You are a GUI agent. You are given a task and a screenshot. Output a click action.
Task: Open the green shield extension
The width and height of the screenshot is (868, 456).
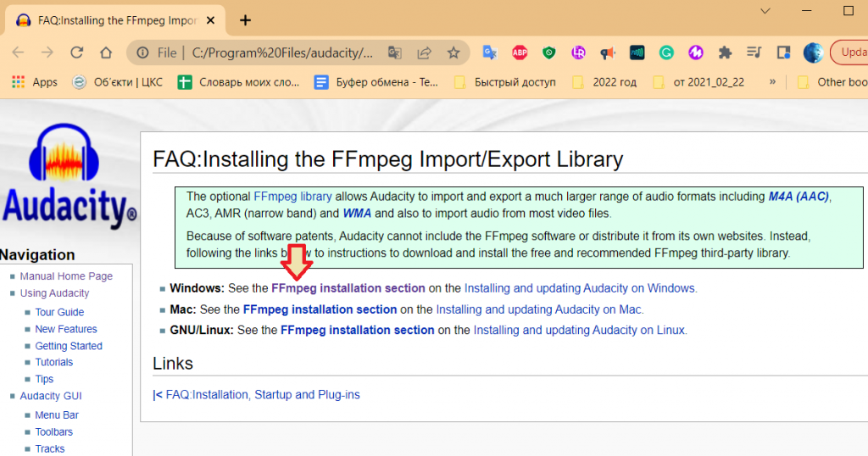tap(548, 53)
